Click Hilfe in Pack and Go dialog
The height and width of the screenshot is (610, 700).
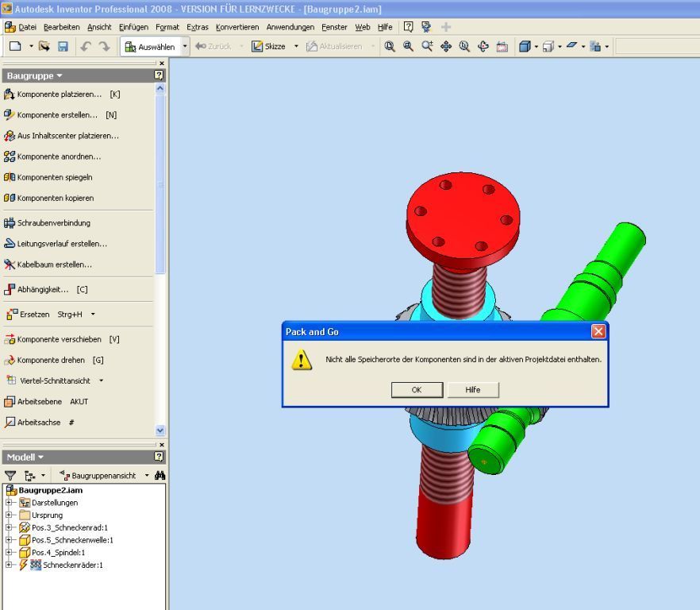(473, 390)
